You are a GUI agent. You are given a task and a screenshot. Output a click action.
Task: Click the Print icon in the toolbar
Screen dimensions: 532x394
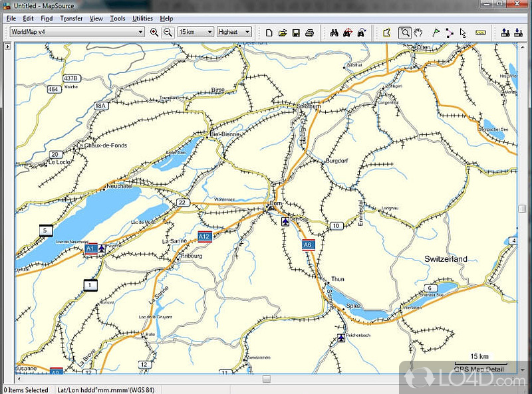(x=309, y=32)
